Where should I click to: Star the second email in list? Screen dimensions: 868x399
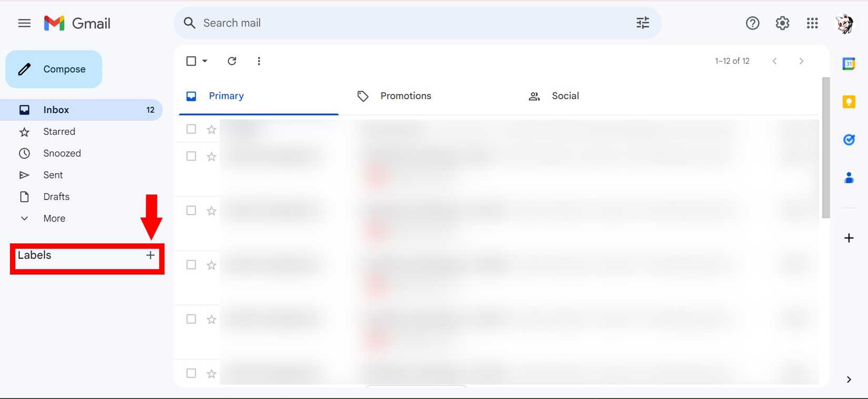(211, 156)
